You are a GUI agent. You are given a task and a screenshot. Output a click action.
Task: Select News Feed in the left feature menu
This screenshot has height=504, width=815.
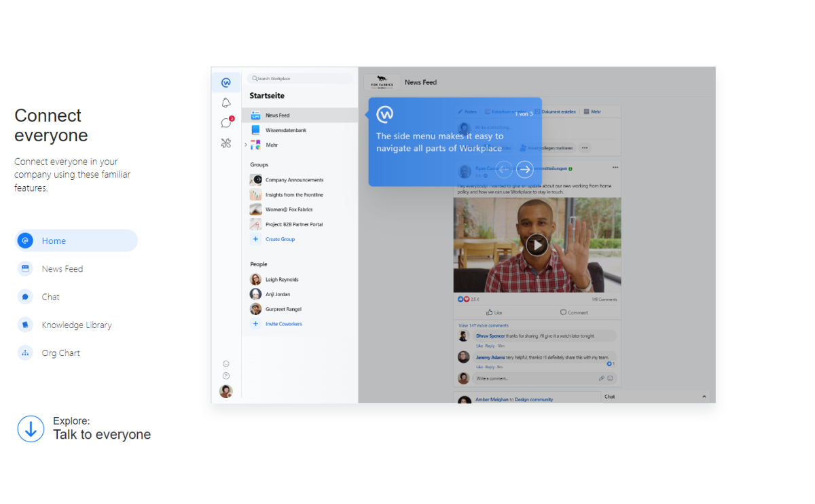pyautogui.click(x=62, y=269)
